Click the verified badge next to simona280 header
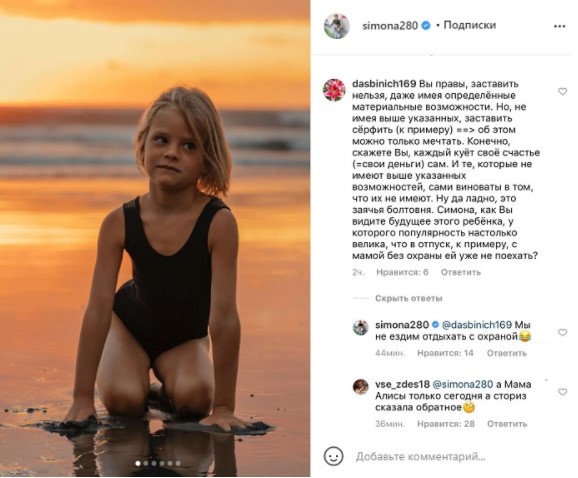The image size is (578, 478). point(425,25)
